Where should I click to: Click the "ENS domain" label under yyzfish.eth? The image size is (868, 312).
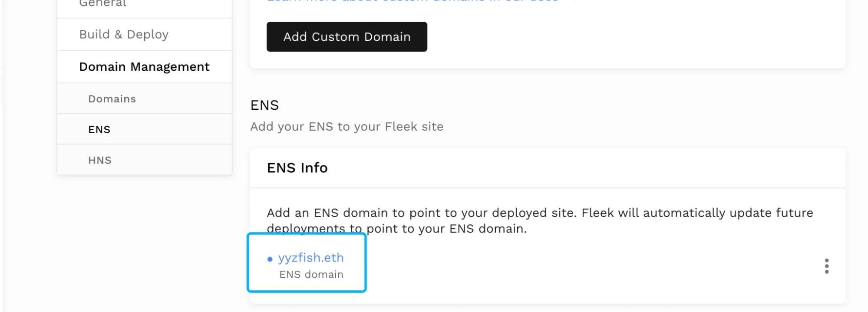pyautogui.click(x=311, y=275)
